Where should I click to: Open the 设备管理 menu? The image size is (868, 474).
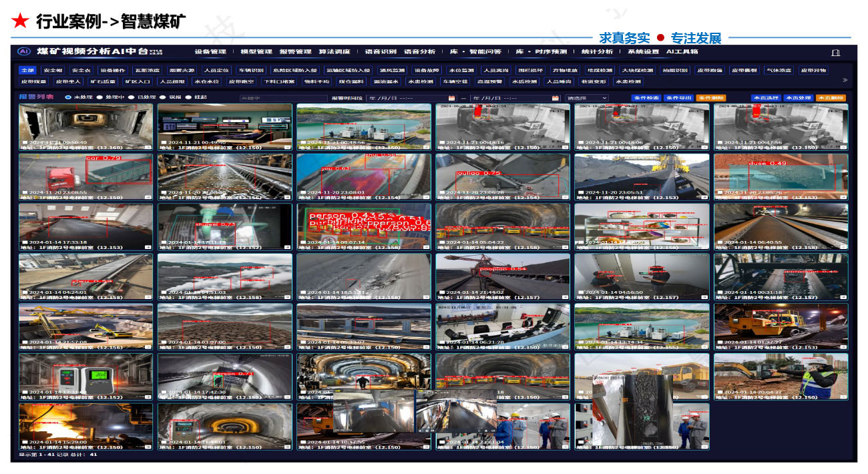pos(210,51)
